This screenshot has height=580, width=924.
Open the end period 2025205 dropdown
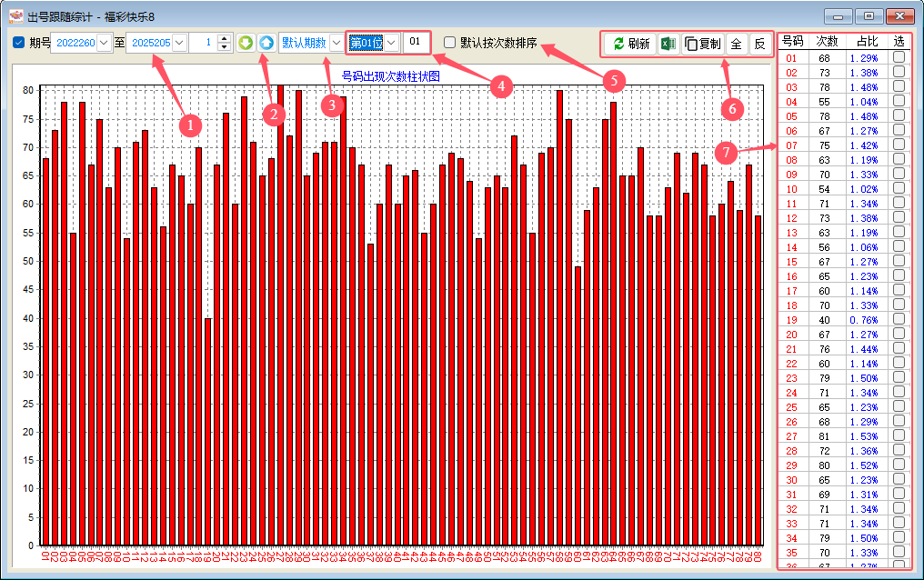[179, 43]
